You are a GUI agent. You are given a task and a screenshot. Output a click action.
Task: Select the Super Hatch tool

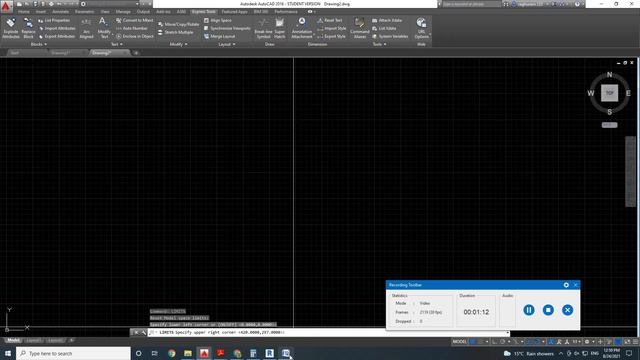[x=280, y=28]
